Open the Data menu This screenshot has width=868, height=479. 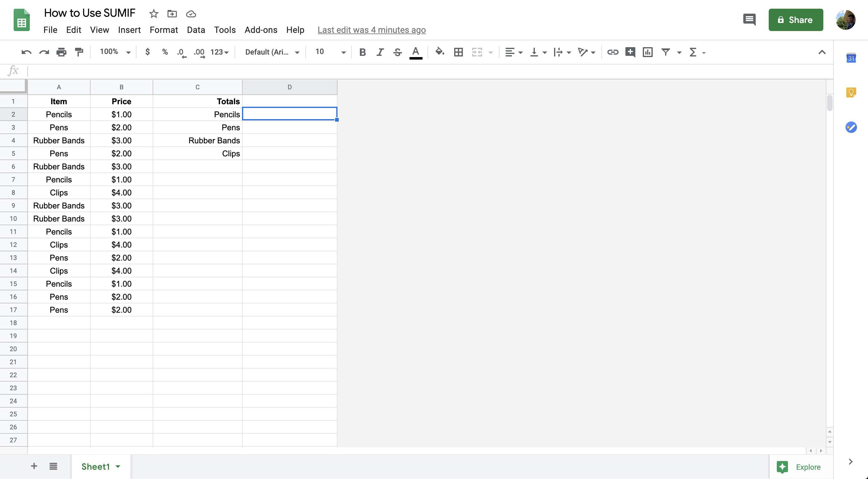tap(195, 30)
